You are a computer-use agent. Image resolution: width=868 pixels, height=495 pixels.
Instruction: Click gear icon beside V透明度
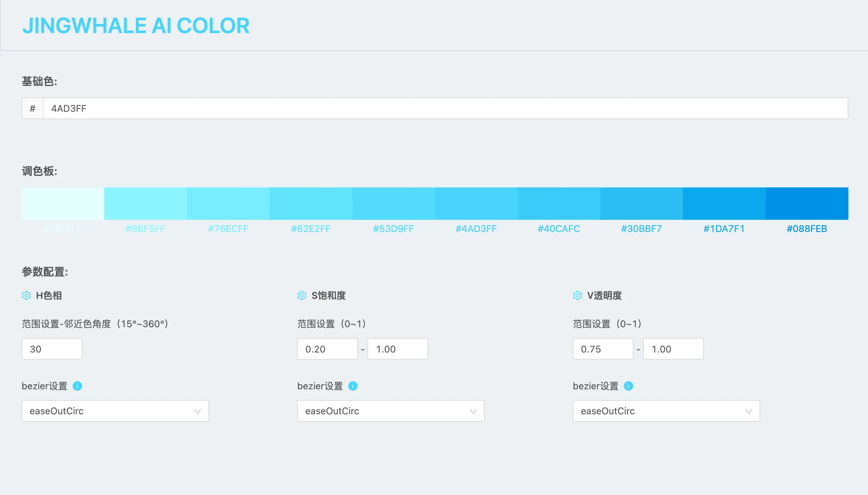[577, 295]
